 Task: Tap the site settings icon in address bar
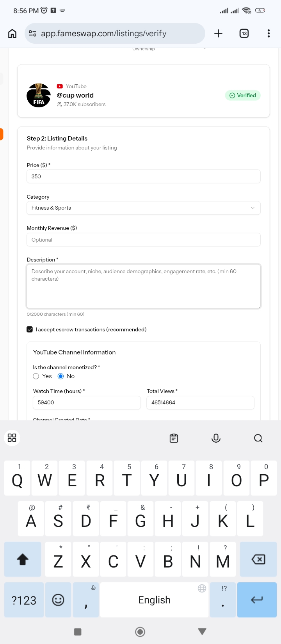33,34
